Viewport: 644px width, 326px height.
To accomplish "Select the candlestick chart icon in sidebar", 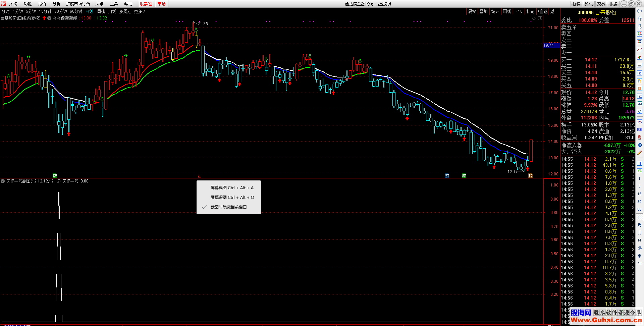I will click(x=640, y=57).
